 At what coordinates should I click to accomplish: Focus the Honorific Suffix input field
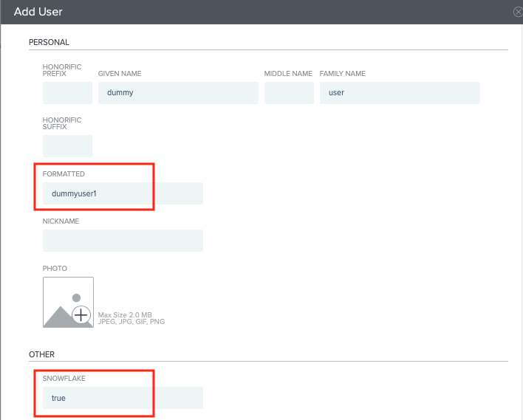pyautogui.click(x=67, y=146)
